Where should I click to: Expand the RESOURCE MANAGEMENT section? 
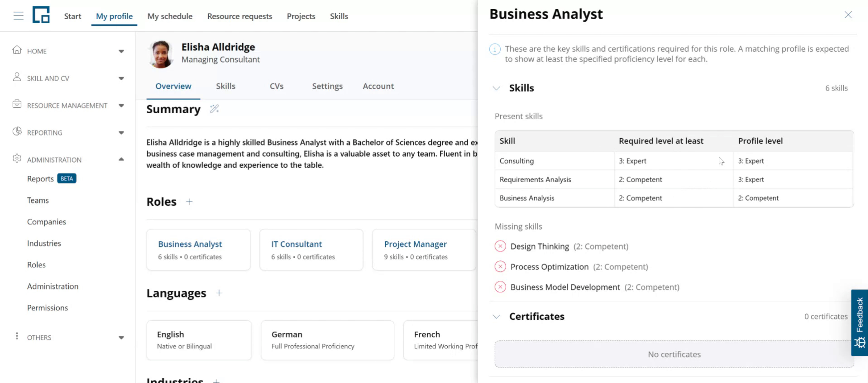[121, 106]
